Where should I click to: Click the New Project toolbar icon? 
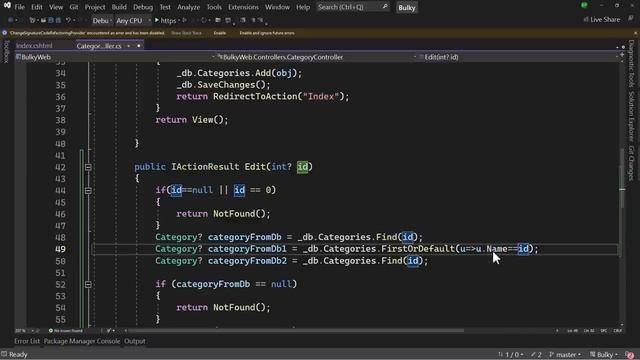pos(32,20)
